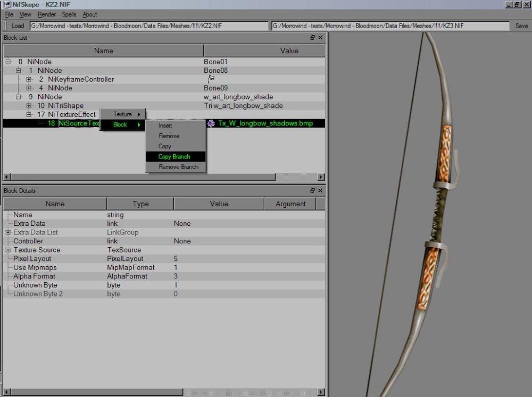Select the 18 NiSourceTexture row
This screenshot has height=397, width=532.
[x=164, y=123]
